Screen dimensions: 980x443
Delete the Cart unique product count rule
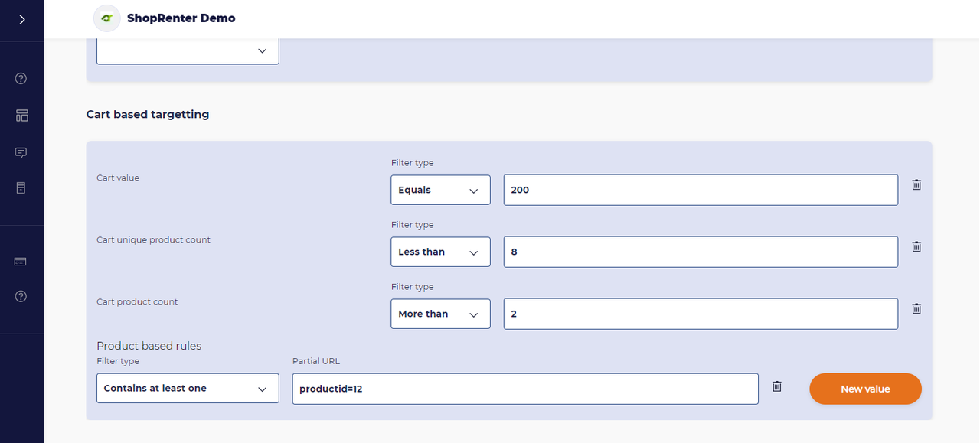click(916, 246)
